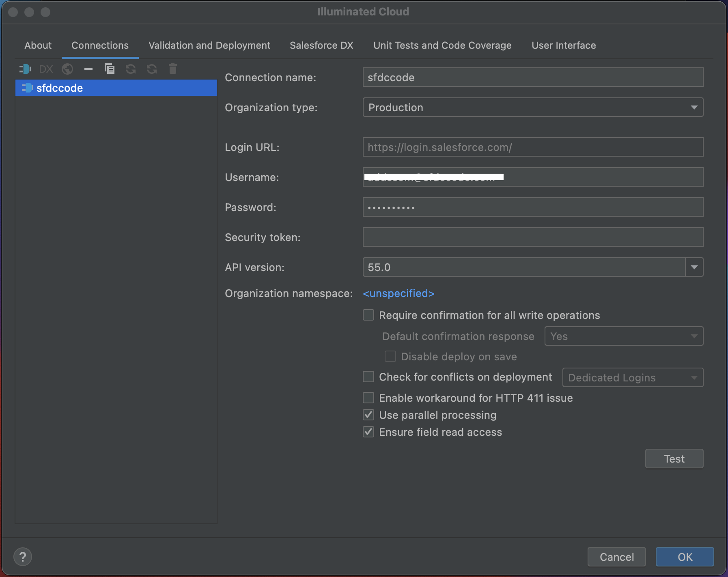Select sfdccode in the connections list
This screenshot has height=577, width=728.
point(116,88)
